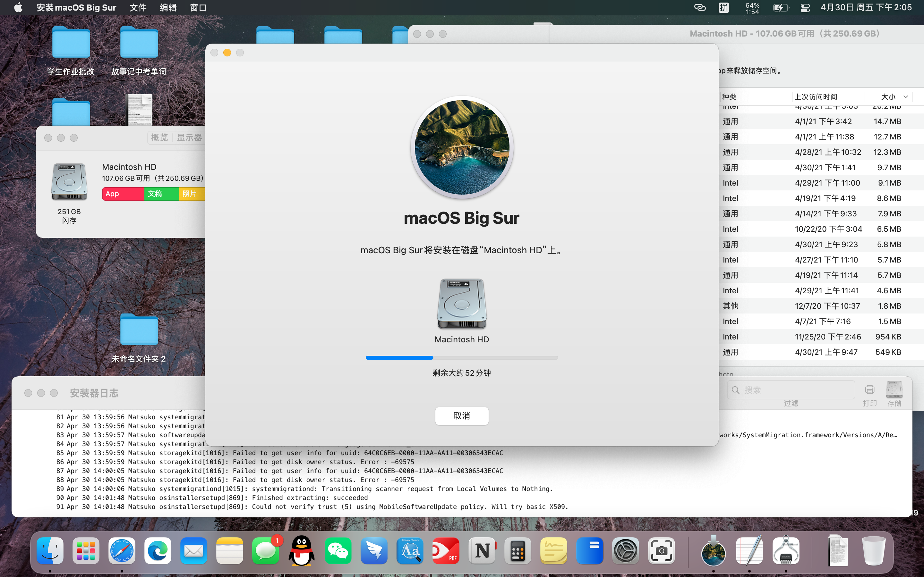Viewport: 924px width, 577px height.
Task: Click the battery status icon
Action: (x=780, y=8)
